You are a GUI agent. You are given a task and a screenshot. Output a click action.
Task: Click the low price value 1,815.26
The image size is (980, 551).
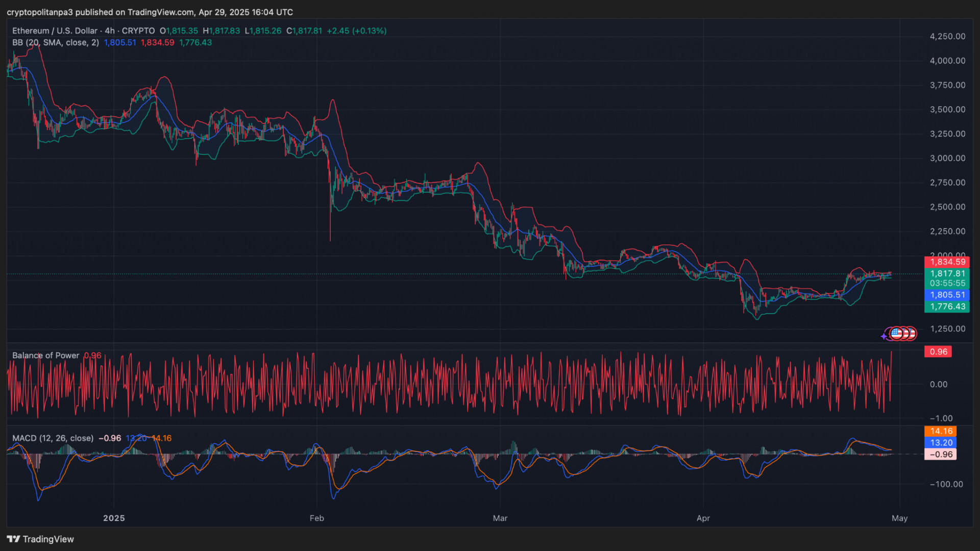pyautogui.click(x=265, y=31)
